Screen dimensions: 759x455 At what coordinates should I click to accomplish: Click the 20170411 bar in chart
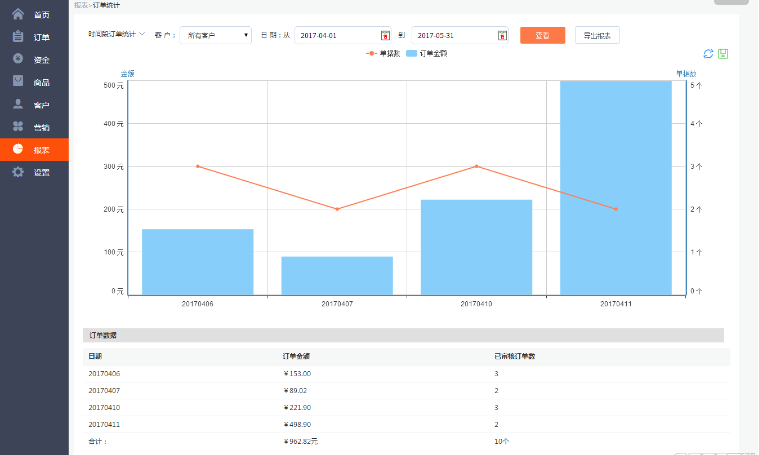[x=615, y=188]
